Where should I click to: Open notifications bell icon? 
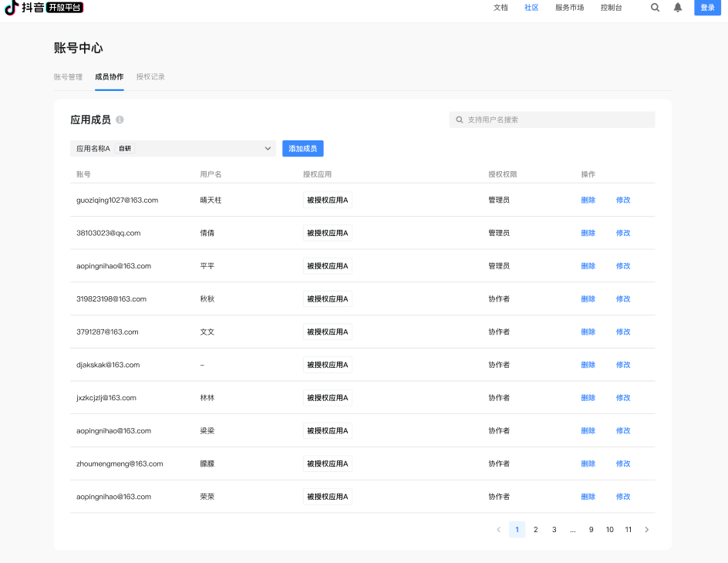(678, 8)
